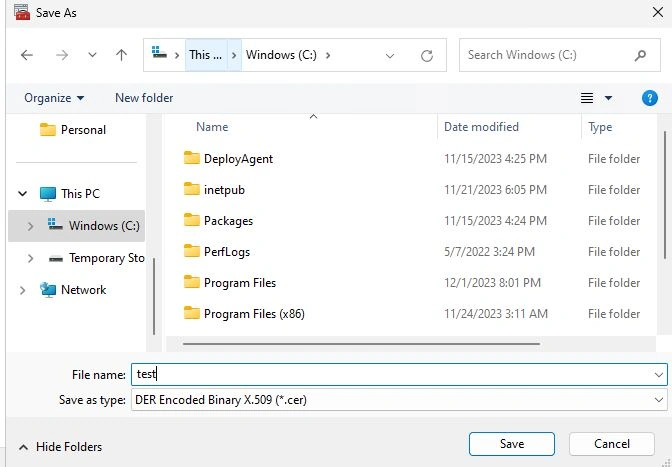Click Hide Folders toggle
672x467 pixels.
60,447
